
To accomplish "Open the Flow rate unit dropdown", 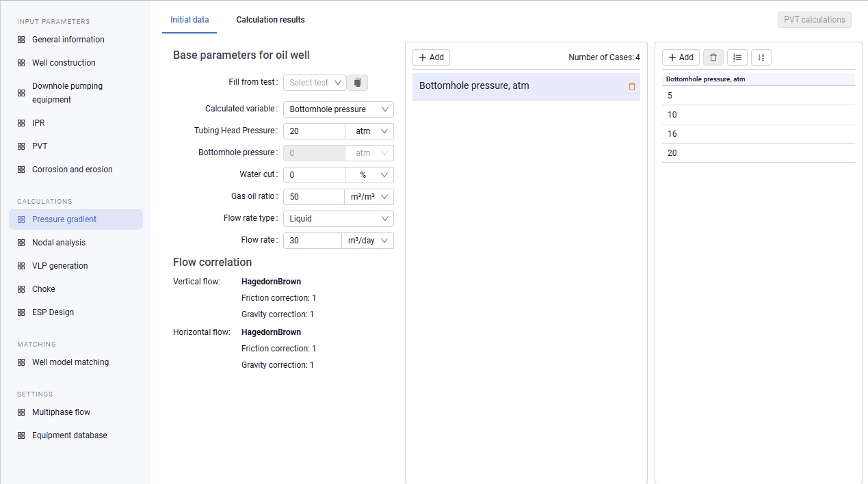I will [x=367, y=241].
